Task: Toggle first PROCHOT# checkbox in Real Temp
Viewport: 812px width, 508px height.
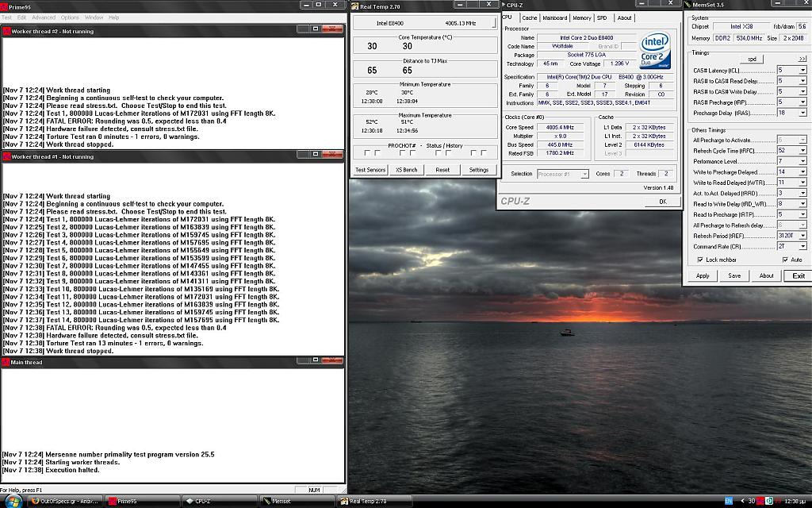Action: click(x=367, y=153)
